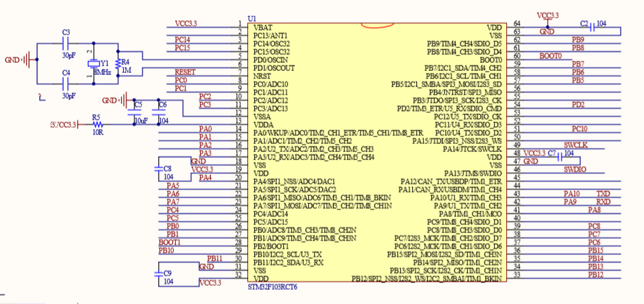The width and height of the screenshot is (644, 304).
Task: Click the RXD net label
Action: coord(603,202)
